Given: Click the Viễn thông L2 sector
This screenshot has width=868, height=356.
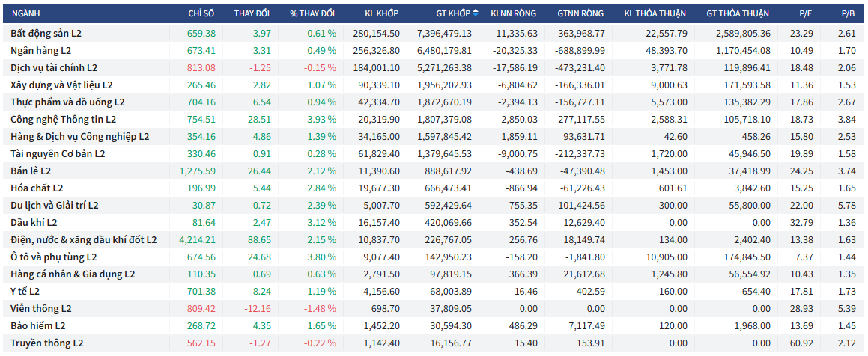Looking at the screenshot, I should tap(40, 308).
